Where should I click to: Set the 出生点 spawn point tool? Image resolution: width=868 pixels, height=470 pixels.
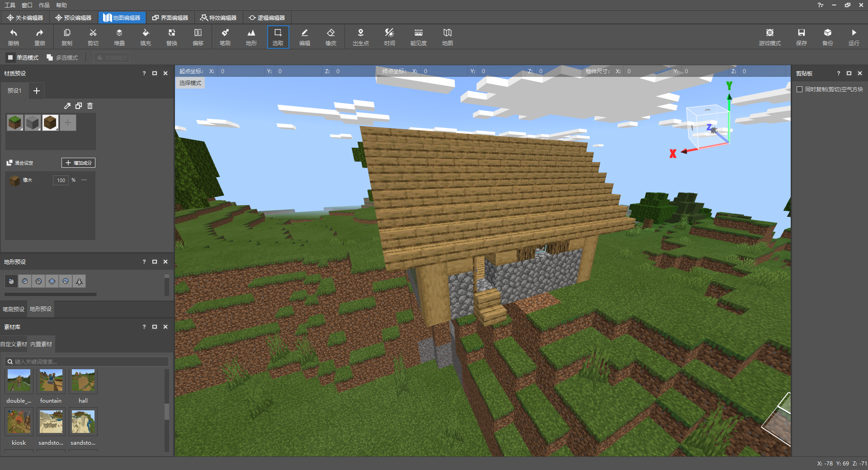pos(361,37)
